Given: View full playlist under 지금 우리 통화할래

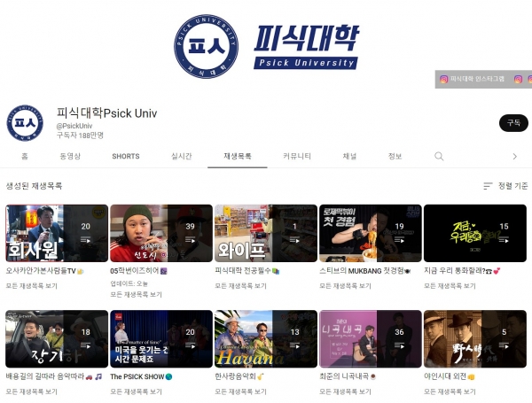Looking at the screenshot, I should coord(450,286).
